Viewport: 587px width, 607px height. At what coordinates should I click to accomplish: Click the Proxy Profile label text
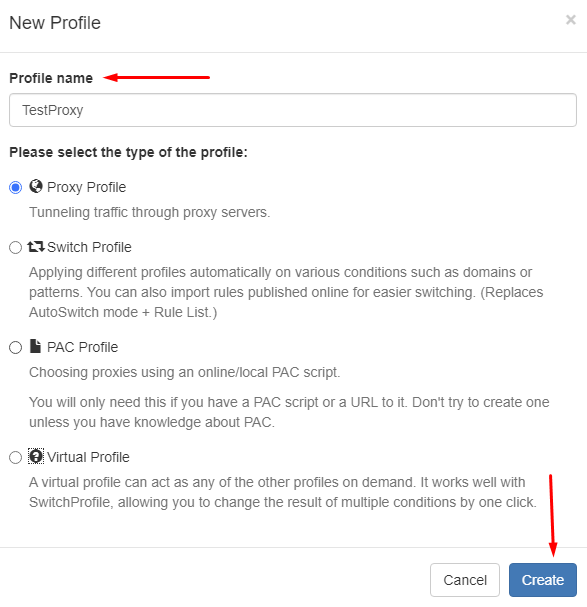tap(86, 187)
